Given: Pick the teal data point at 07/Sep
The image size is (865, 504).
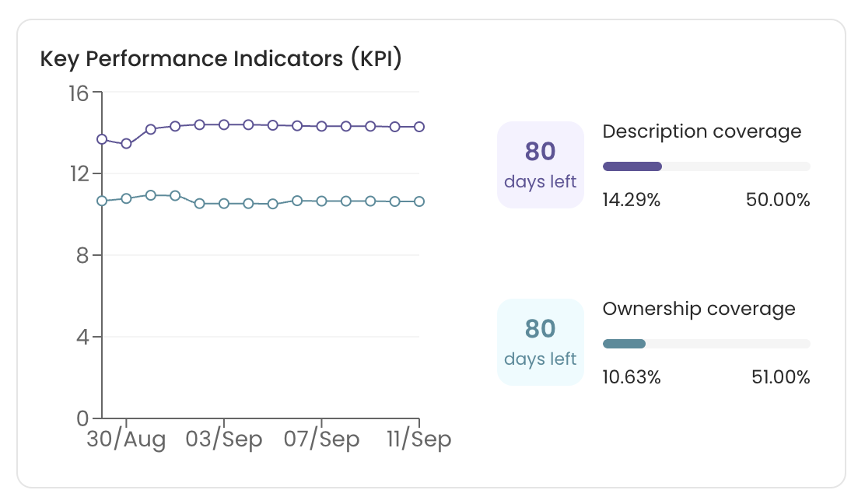Looking at the screenshot, I should point(321,201).
